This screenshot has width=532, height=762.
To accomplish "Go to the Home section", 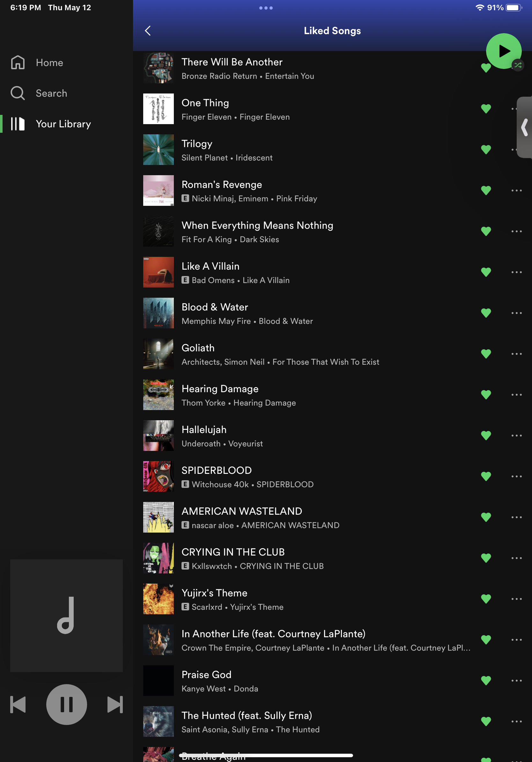I will click(x=49, y=63).
